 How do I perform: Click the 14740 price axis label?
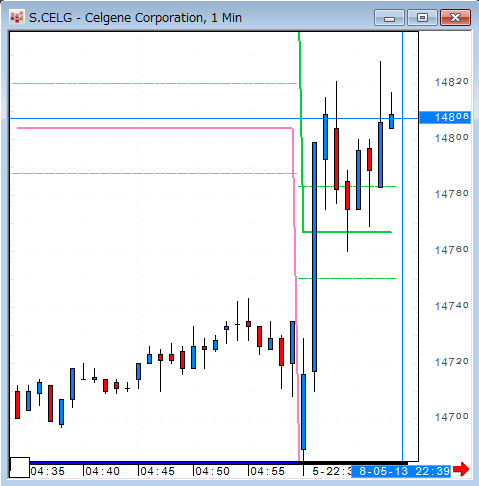click(452, 305)
